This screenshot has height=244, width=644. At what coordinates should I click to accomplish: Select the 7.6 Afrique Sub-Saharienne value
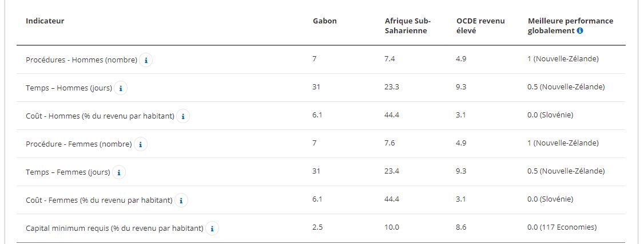point(391,143)
